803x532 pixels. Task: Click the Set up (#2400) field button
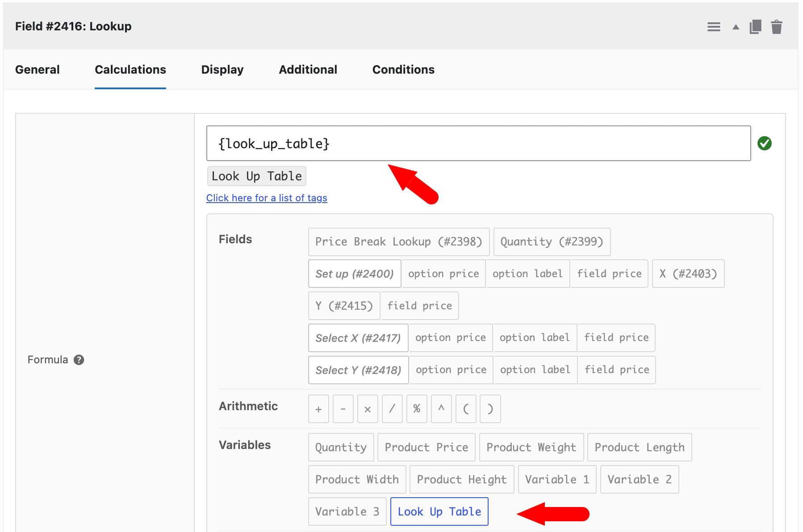click(355, 274)
